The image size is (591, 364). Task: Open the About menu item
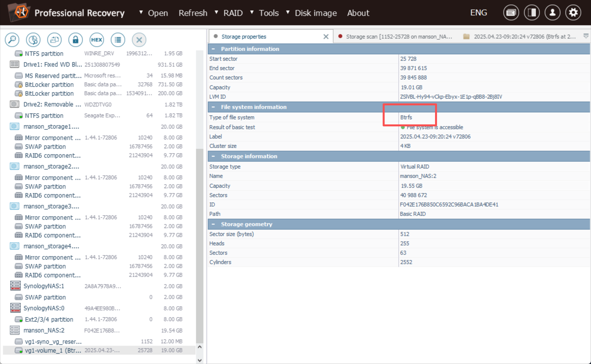point(358,13)
